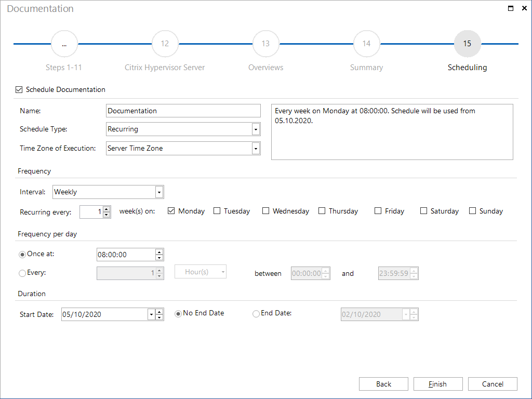Open the Schedule Type dropdown
This screenshot has height=399, width=532.
pos(256,129)
